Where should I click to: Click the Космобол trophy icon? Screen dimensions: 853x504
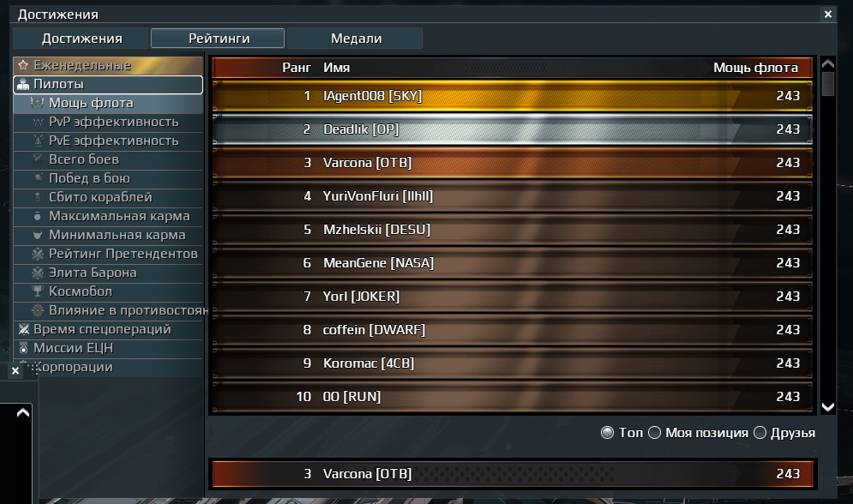tap(38, 291)
